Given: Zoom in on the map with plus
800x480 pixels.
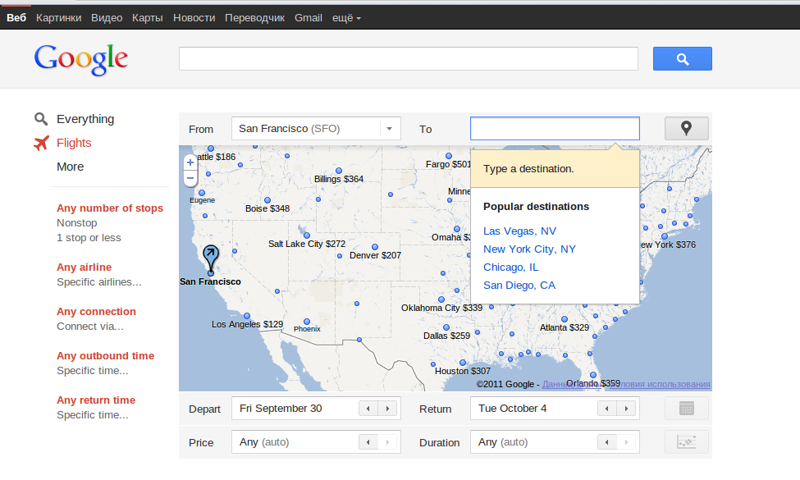Looking at the screenshot, I should pyautogui.click(x=190, y=162).
